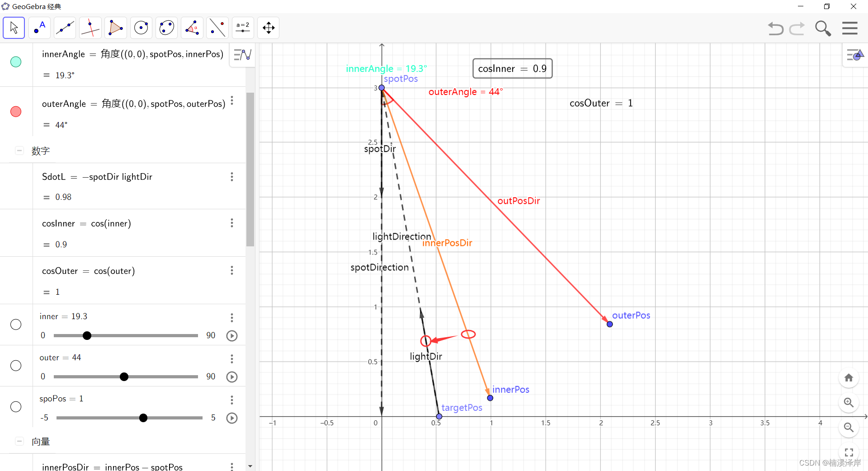Select the innerPosDir definition row
Image resolution: width=868 pixels, height=471 pixels.
tap(123, 463)
